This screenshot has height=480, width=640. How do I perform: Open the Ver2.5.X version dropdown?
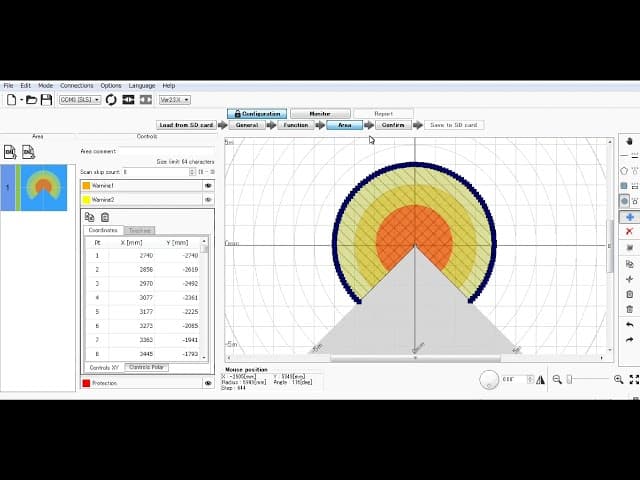174,100
